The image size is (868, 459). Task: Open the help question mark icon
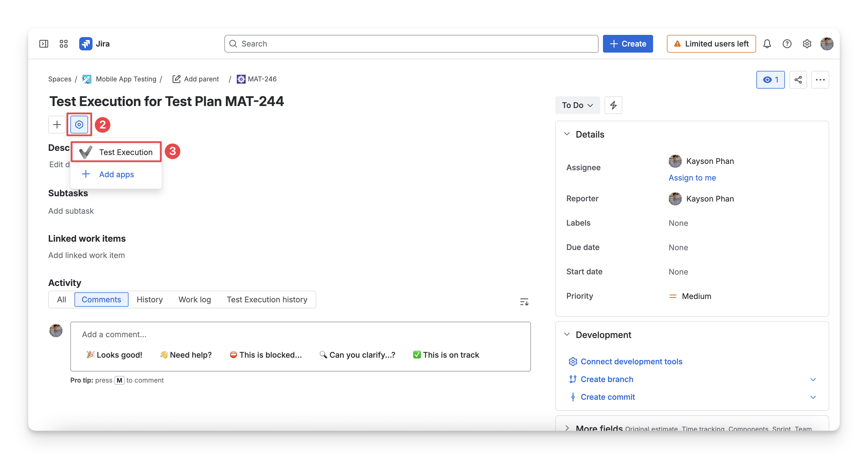pyautogui.click(x=787, y=44)
